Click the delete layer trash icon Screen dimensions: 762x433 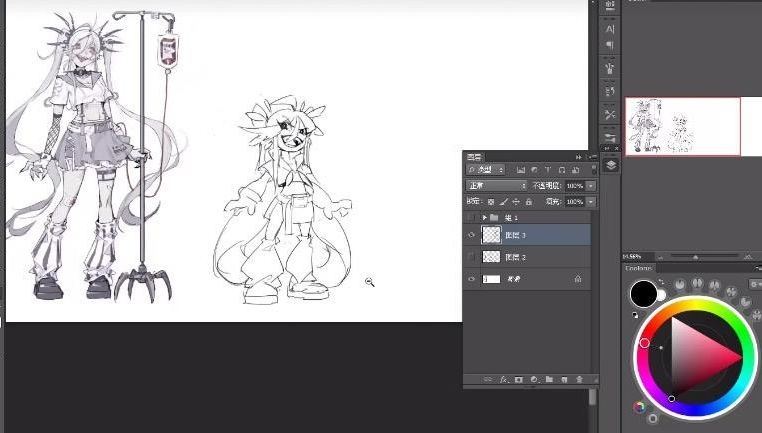click(579, 380)
